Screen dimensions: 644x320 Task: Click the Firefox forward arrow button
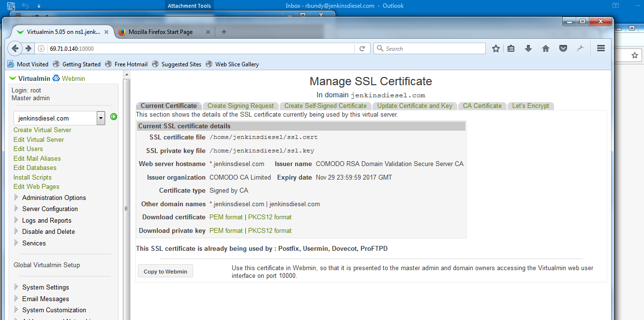pos(28,48)
